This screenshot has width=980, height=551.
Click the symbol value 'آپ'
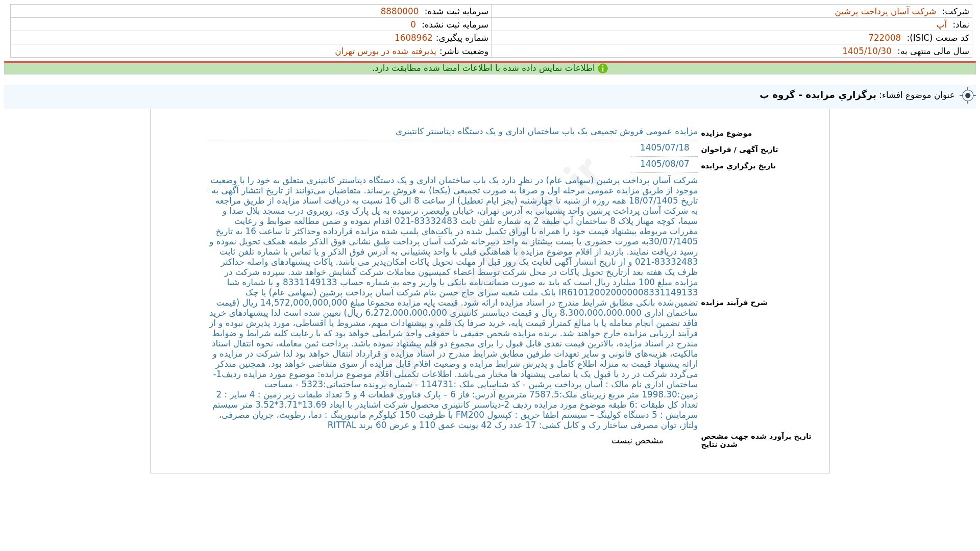pyautogui.click(x=942, y=24)
